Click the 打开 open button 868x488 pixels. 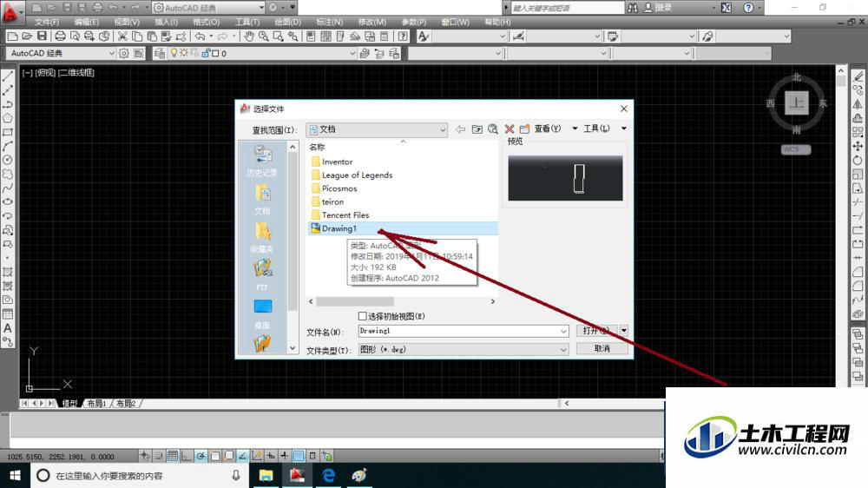pos(597,331)
